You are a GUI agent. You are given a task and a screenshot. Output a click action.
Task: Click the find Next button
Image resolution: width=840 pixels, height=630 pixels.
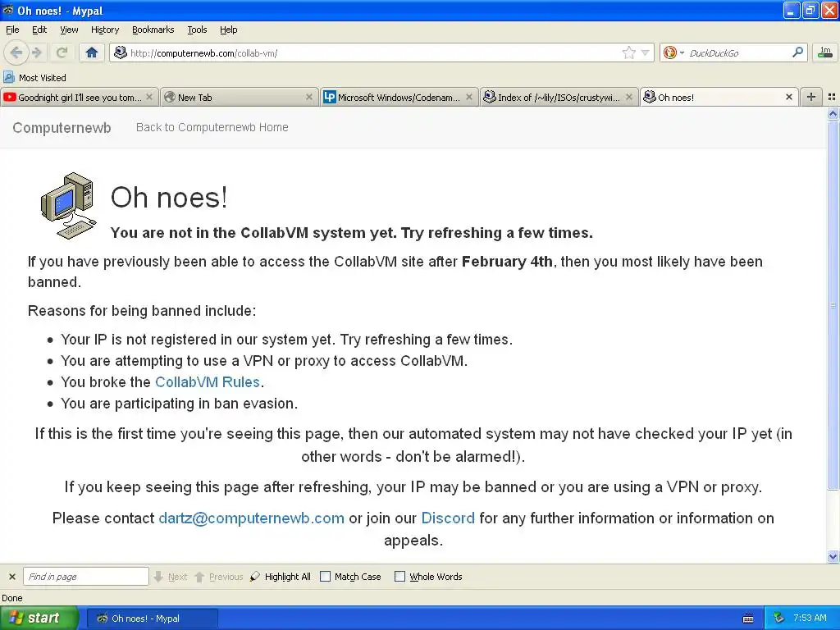171,577
